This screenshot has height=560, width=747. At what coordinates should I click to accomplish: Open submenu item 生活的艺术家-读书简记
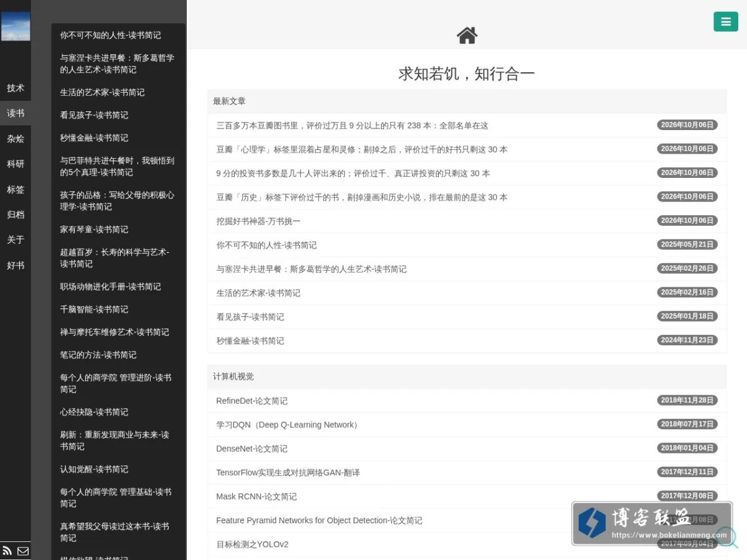click(118, 92)
